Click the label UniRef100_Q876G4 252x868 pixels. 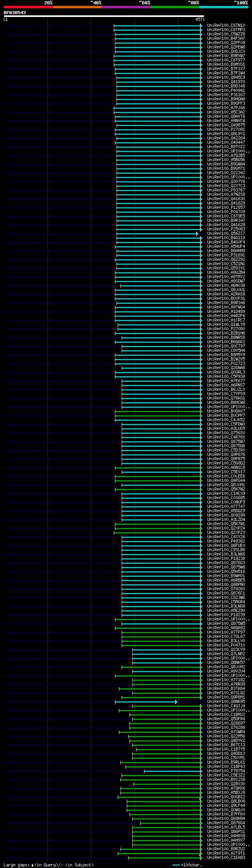point(226,823)
